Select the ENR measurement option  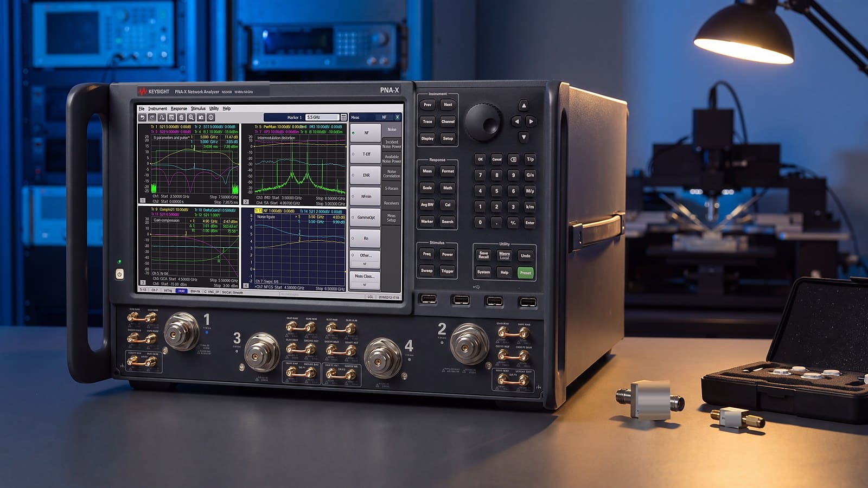(365, 175)
